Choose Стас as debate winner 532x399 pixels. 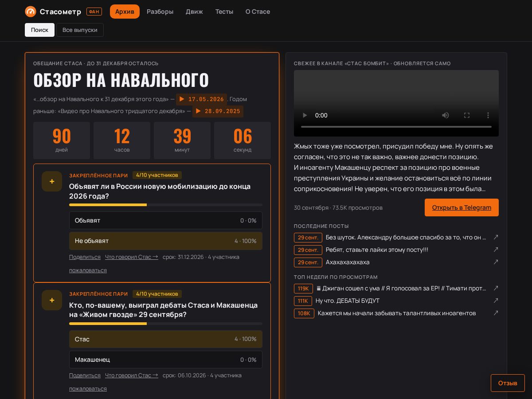click(x=166, y=339)
